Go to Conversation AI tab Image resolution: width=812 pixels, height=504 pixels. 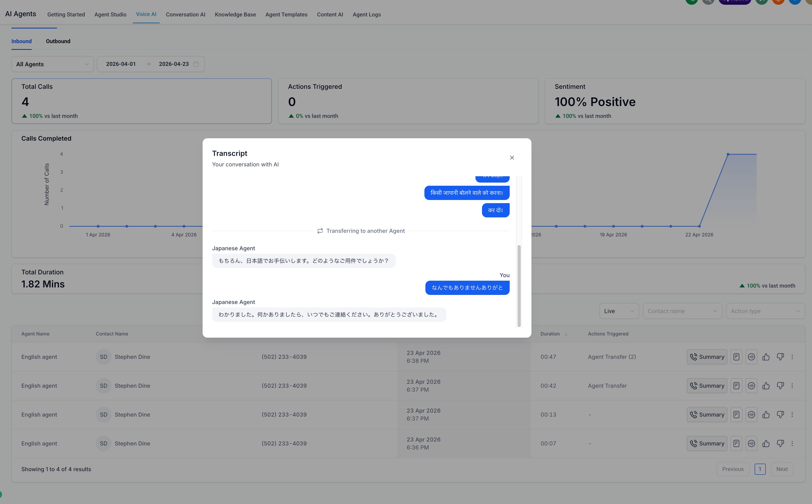coord(186,15)
